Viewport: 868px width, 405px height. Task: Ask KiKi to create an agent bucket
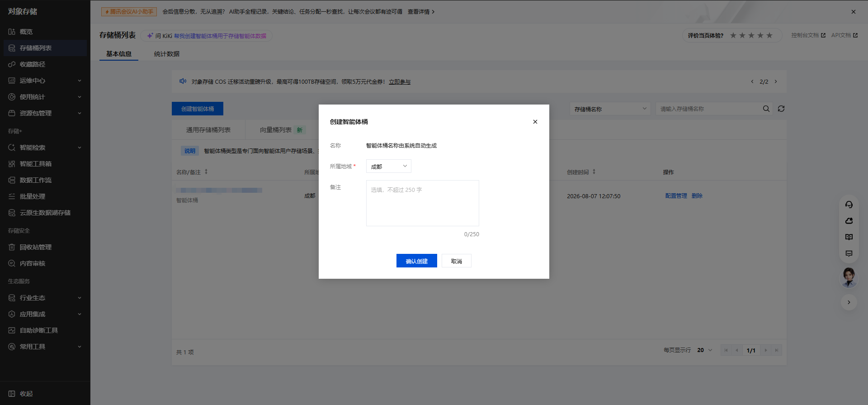(x=207, y=36)
